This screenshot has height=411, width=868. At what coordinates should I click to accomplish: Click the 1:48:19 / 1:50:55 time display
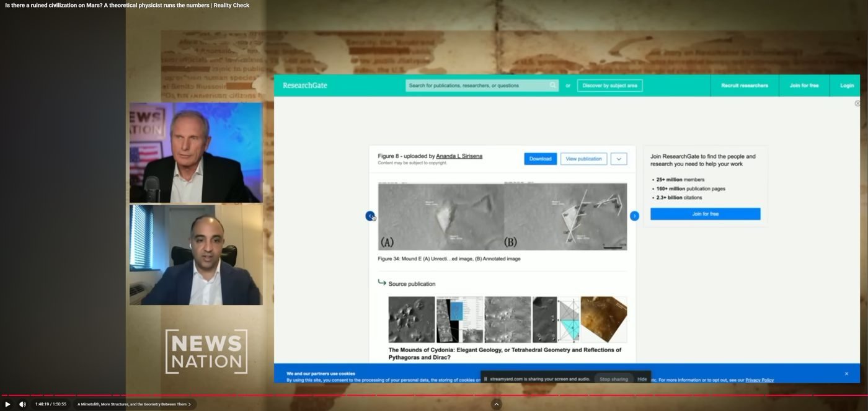coord(50,404)
